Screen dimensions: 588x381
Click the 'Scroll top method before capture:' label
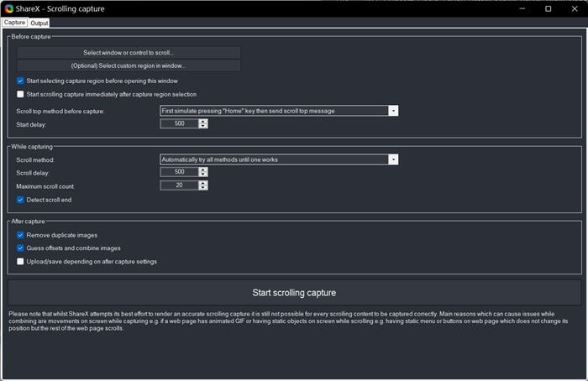(60, 112)
